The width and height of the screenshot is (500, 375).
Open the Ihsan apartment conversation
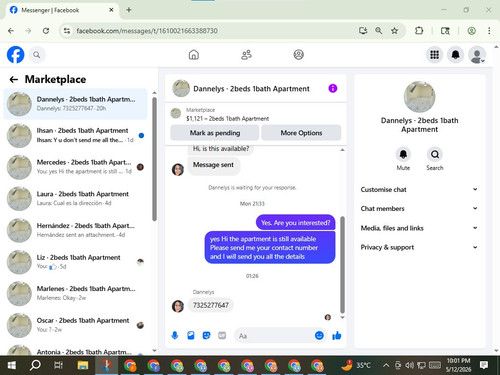75,135
